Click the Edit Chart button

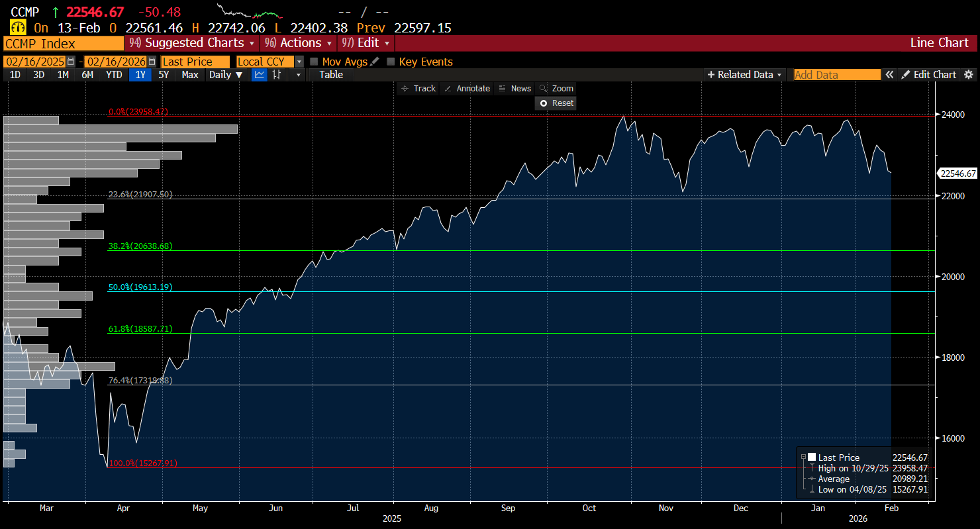[928, 75]
